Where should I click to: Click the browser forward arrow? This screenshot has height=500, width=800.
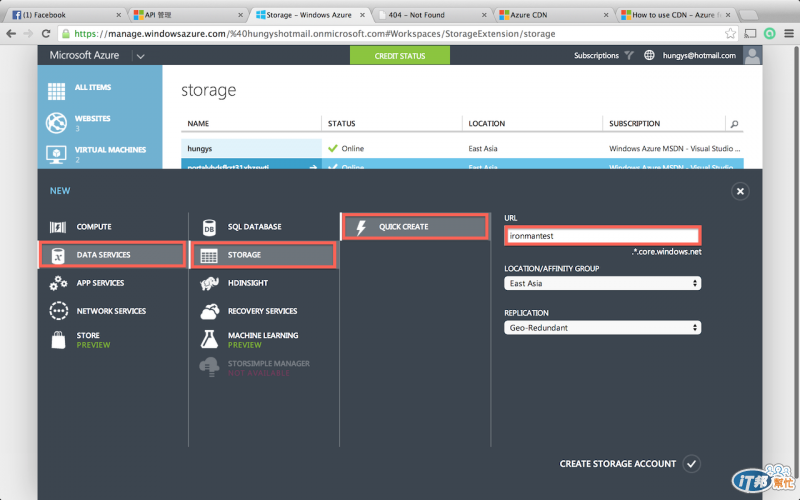(x=28, y=34)
